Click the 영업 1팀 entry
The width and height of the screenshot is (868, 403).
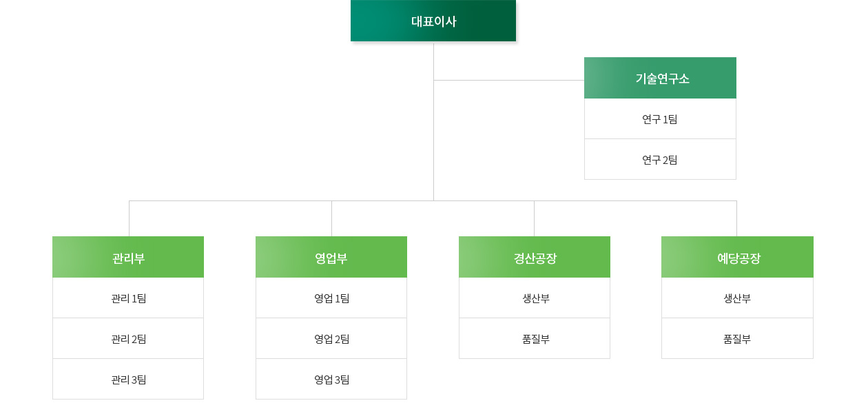coord(331,298)
